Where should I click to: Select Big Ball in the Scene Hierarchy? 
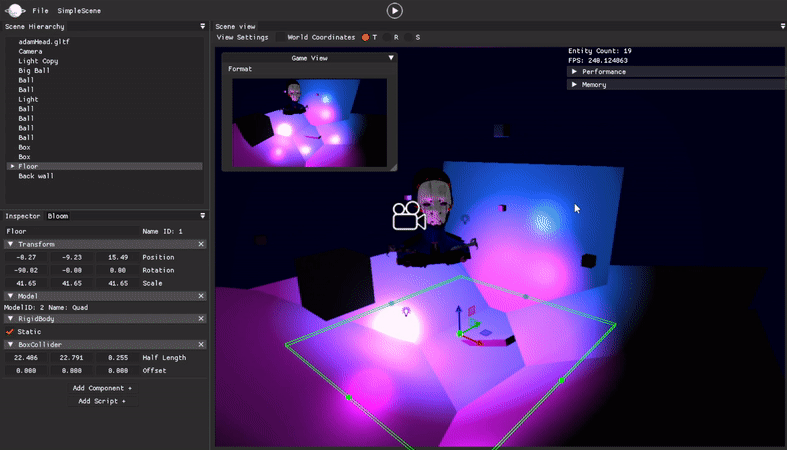coord(34,71)
